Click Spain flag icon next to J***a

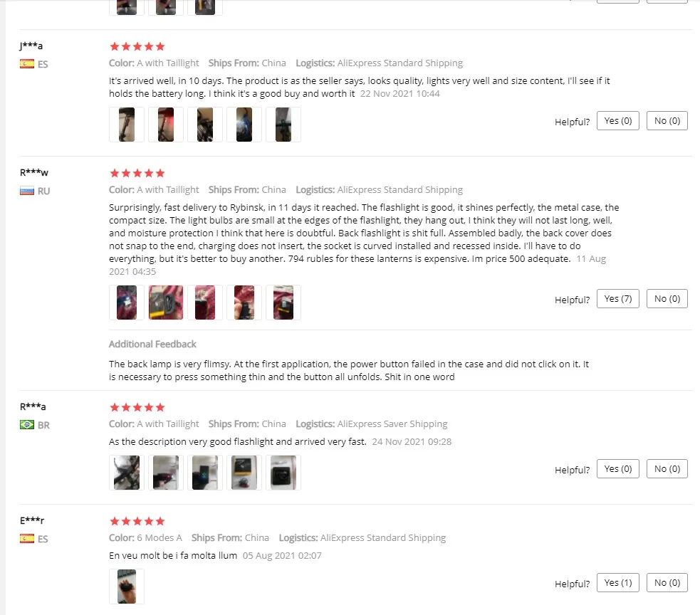click(x=27, y=64)
